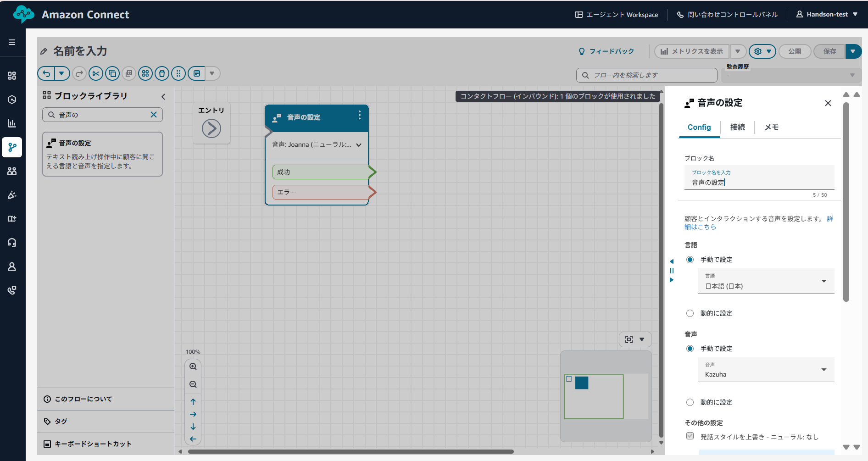This screenshot has height=461, width=868.
Task: Select the flows routing sidebar icon
Action: [x=12, y=147]
